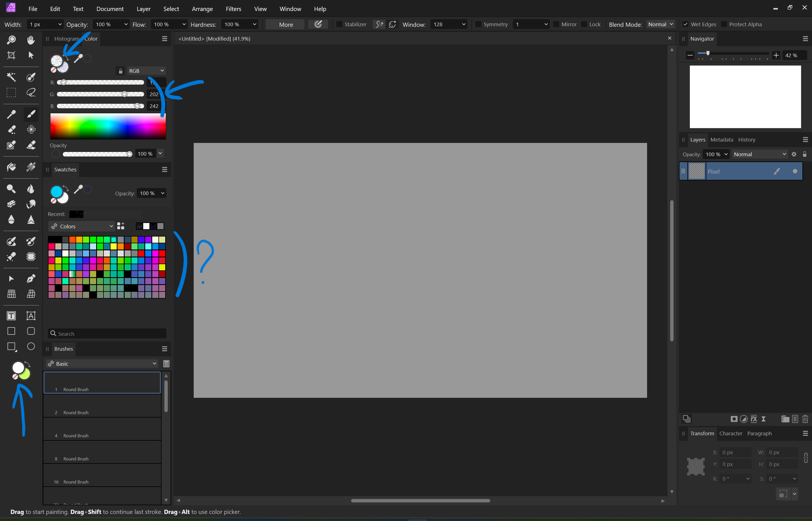
Task: Open the Filters menu
Action: coord(233,9)
